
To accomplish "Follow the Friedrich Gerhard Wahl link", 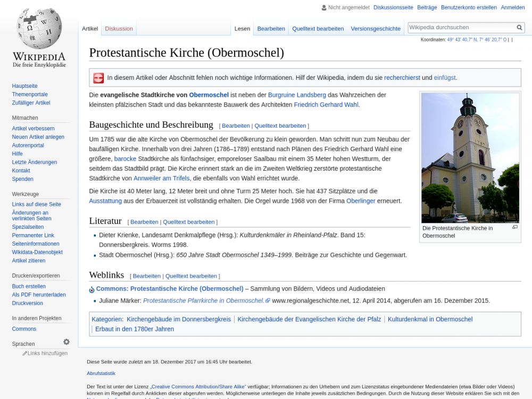I will (326, 105).
